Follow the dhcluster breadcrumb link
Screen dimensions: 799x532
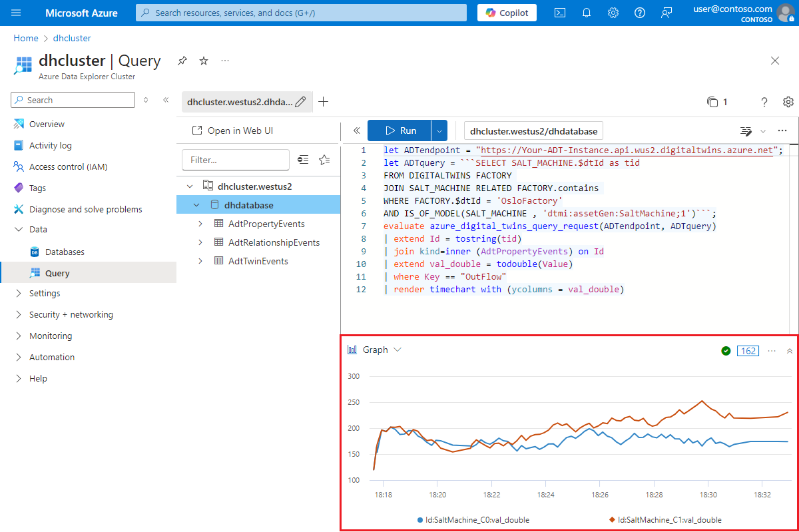[x=72, y=38]
